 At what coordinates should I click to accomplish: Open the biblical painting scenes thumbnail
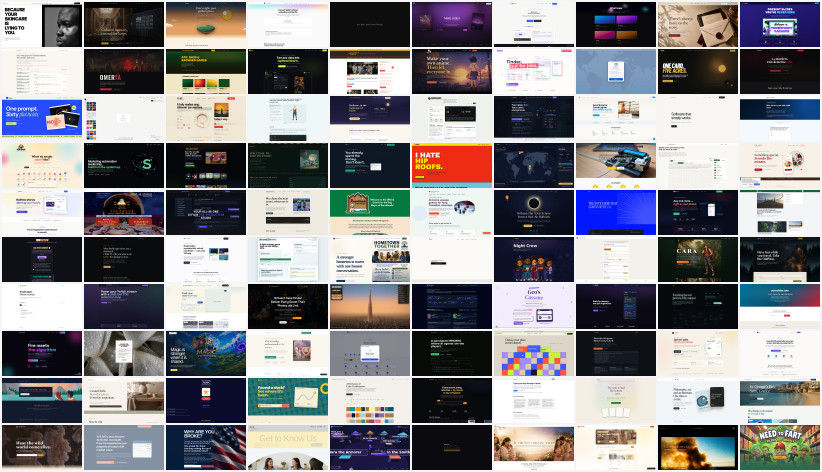coord(534,447)
